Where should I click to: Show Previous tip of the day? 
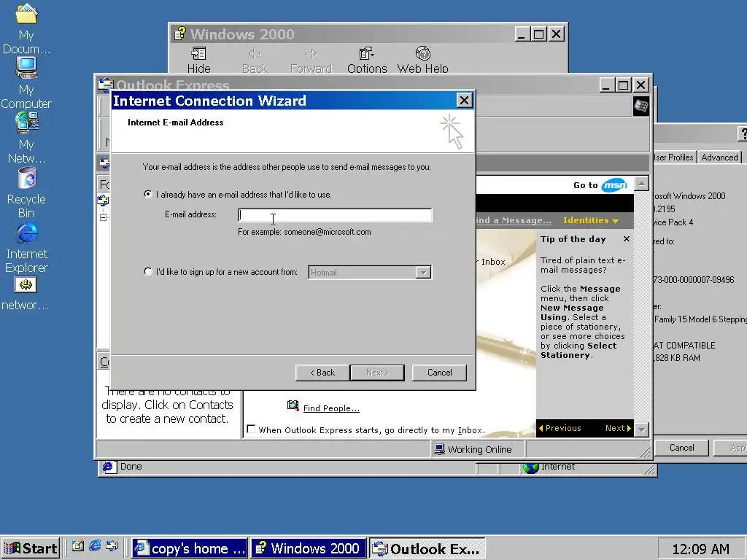point(560,428)
